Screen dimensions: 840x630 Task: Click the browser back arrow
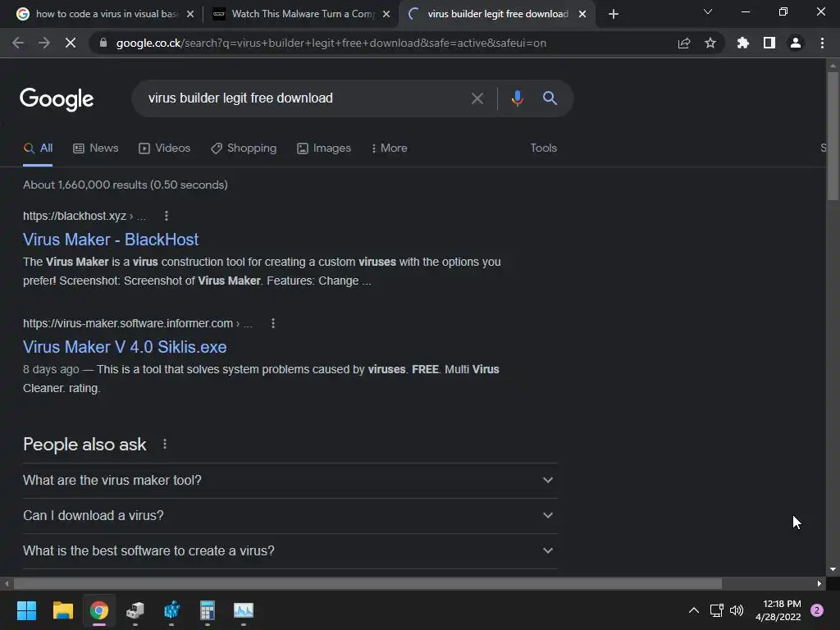[x=18, y=43]
